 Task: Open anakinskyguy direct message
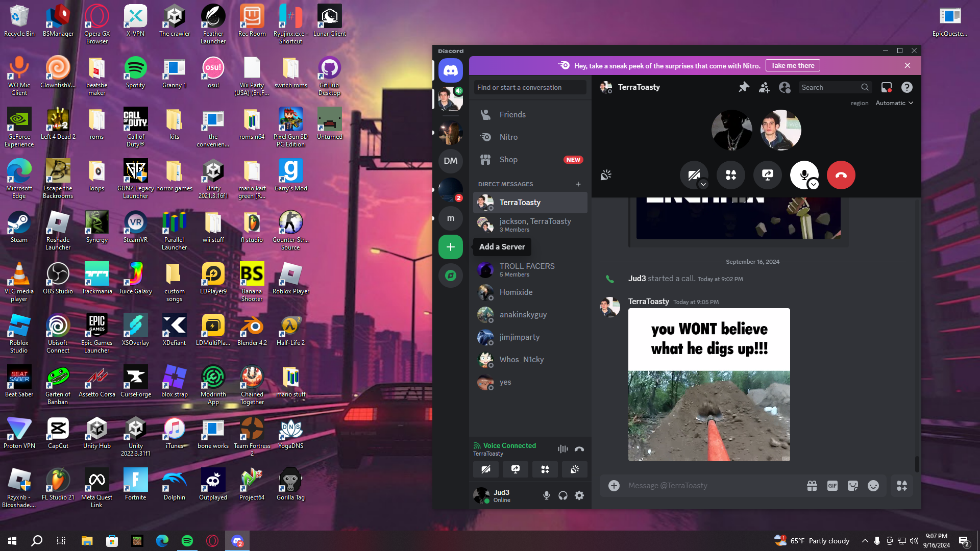click(x=530, y=315)
